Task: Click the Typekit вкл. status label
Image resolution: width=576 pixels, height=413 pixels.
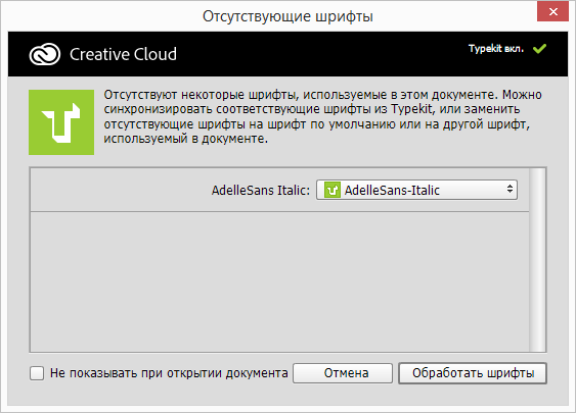Action: point(496,49)
